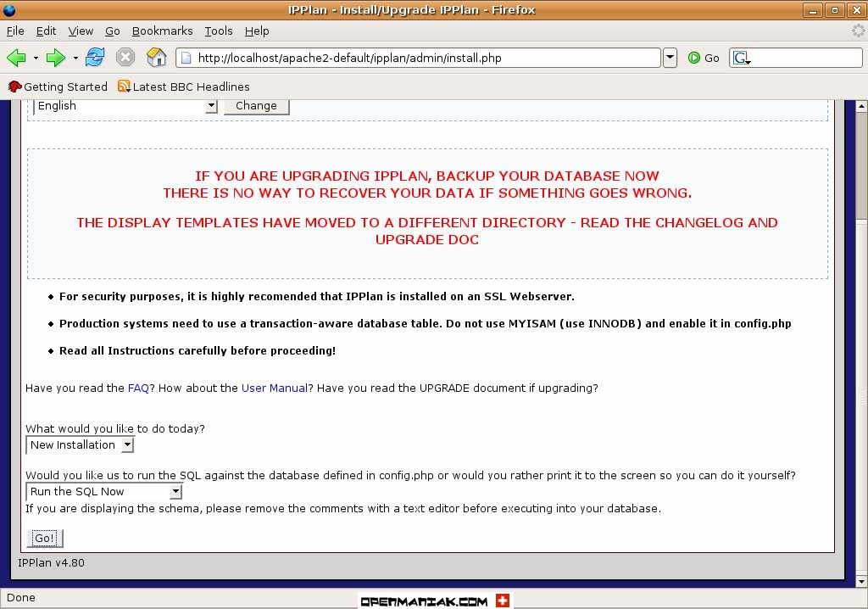This screenshot has height=609, width=868.
Task: Reload the page with the Refresh icon
Action: tap(95, 57)
